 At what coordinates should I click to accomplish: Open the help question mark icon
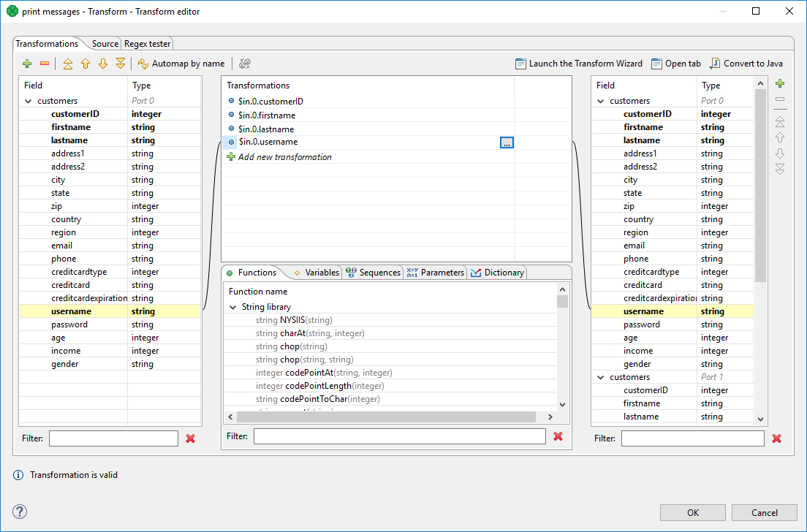pyautogui.click(x=20, y=512)
